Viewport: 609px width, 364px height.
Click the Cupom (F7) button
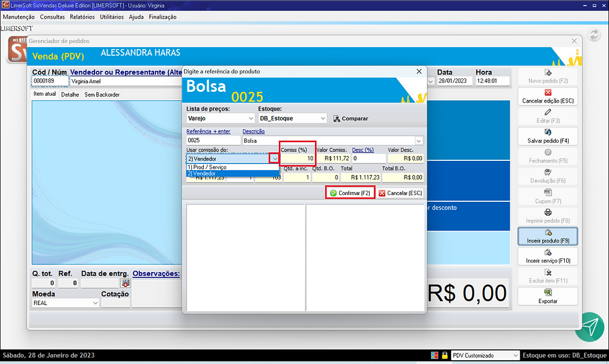point(547,196)
